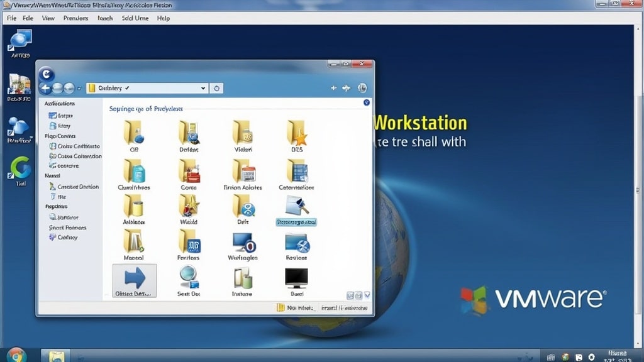644x362 pixels.
Task: Open the Mantal folder icon
Action: 134,241
